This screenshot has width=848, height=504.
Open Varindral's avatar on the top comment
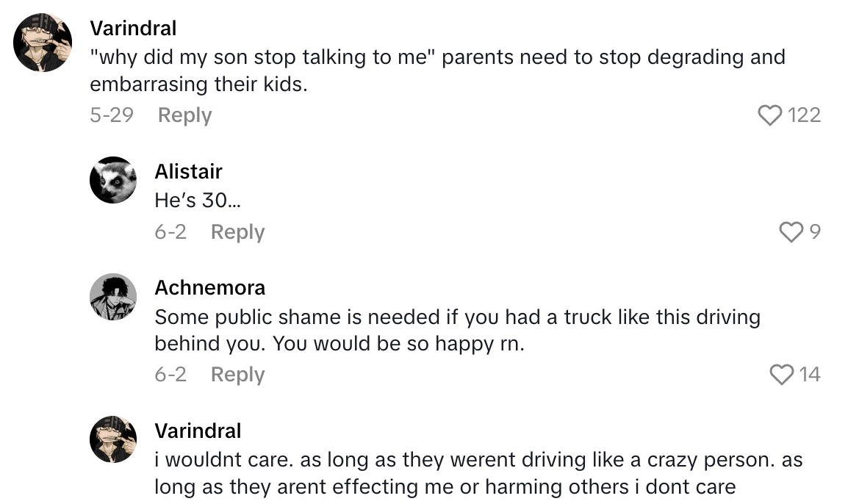tap(43, 43)
